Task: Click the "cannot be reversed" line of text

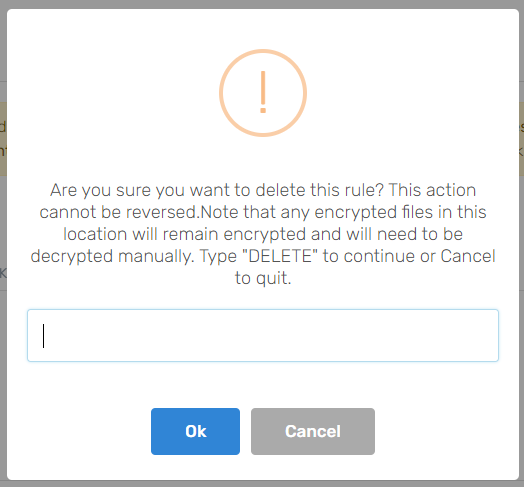Action: (119, 212)
